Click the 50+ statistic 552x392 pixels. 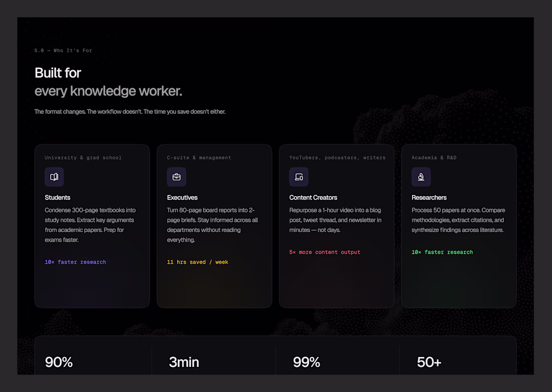pos(429,362)
